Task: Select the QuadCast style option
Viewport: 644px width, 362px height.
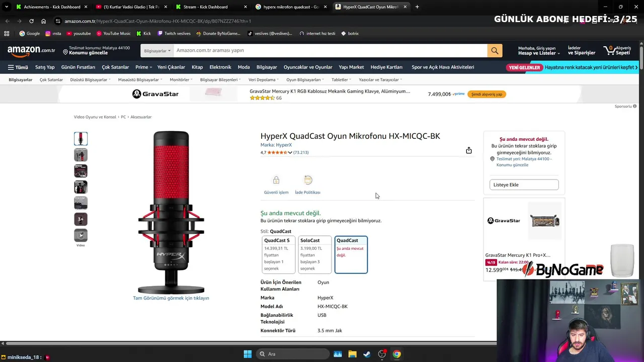Action: point(351,254)
